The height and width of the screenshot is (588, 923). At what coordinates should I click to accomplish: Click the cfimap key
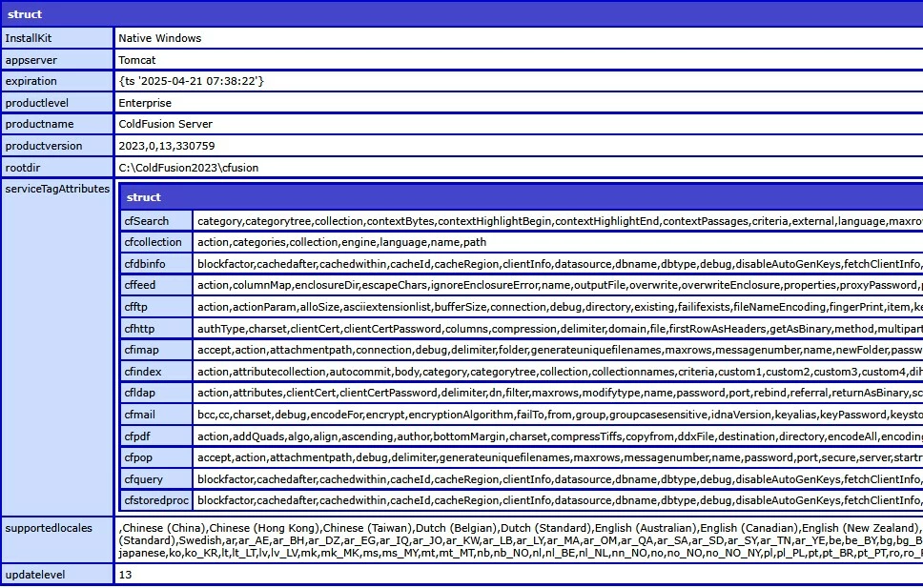tap(156, 350)
